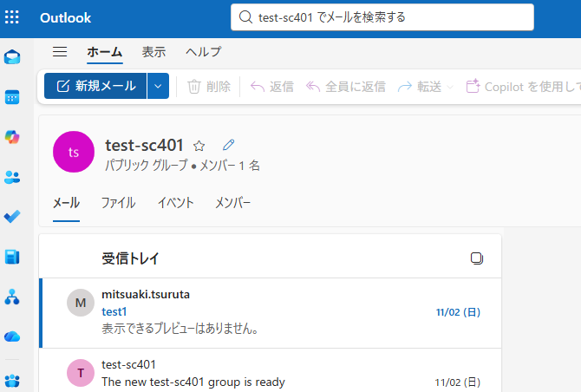581x392 pixels.
Task: Switch to the 表示 ribbon tab
Action: tap(153, 52)
